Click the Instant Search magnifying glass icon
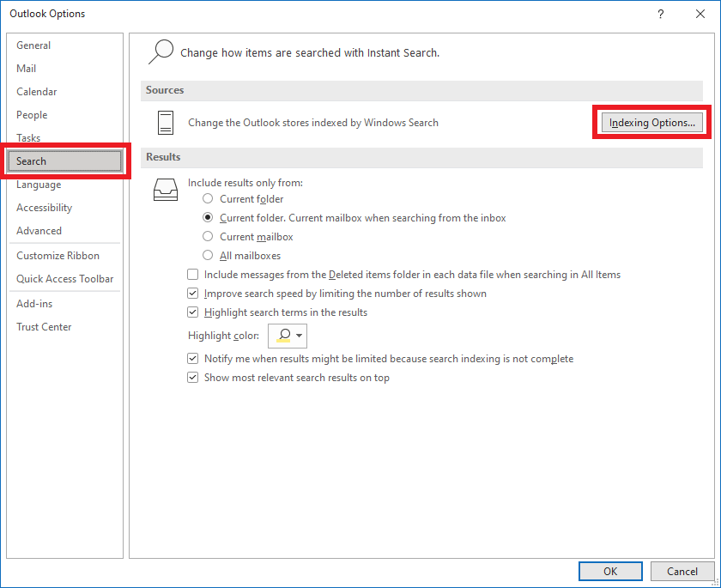Image resolution: width=721 pixels, height=588 pixels. pos(161,52)
